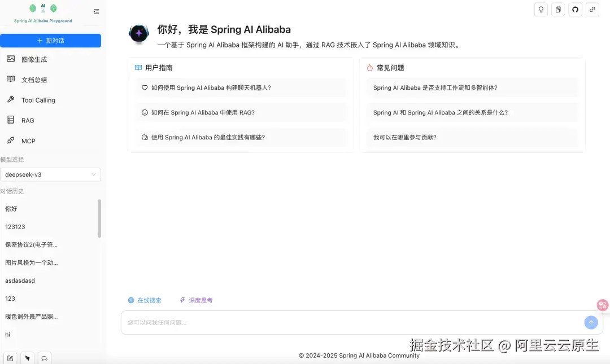Viewport: 610px width, 364px height.
Task: Toggle 在线搜索 online search
Action: (145, 300)
